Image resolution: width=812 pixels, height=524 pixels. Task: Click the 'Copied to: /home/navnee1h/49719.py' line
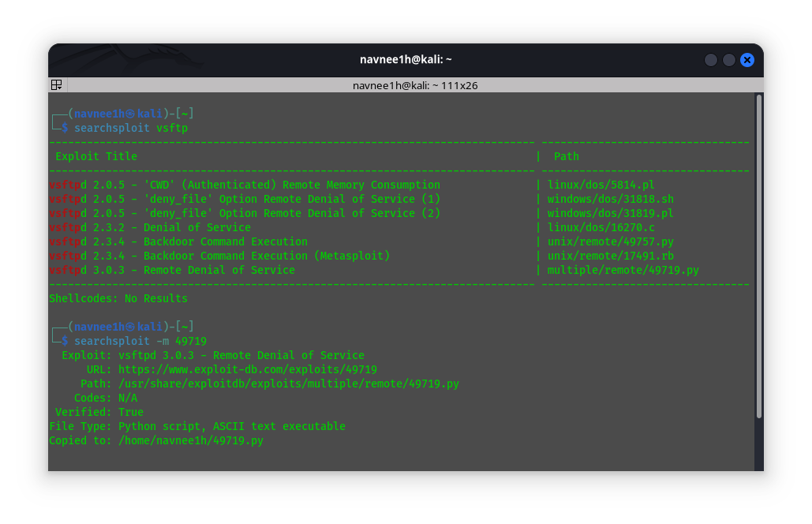(x=156, y=440)
